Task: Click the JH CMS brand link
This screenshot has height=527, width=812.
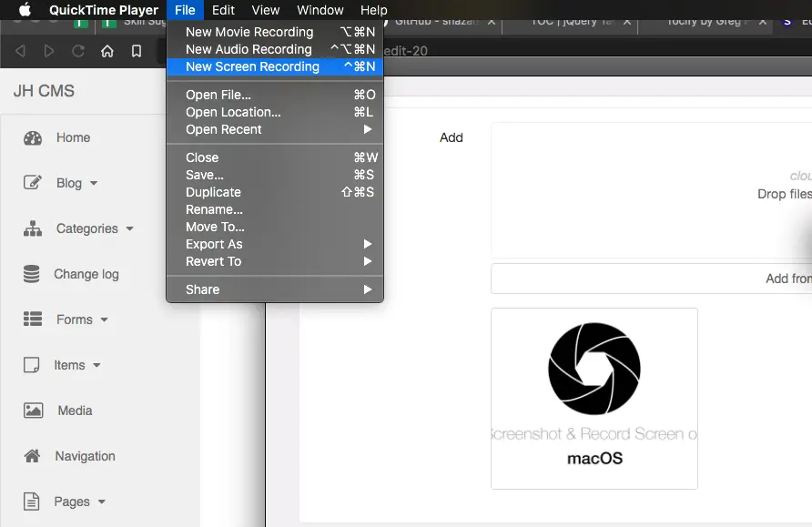Action: point(44,91)
